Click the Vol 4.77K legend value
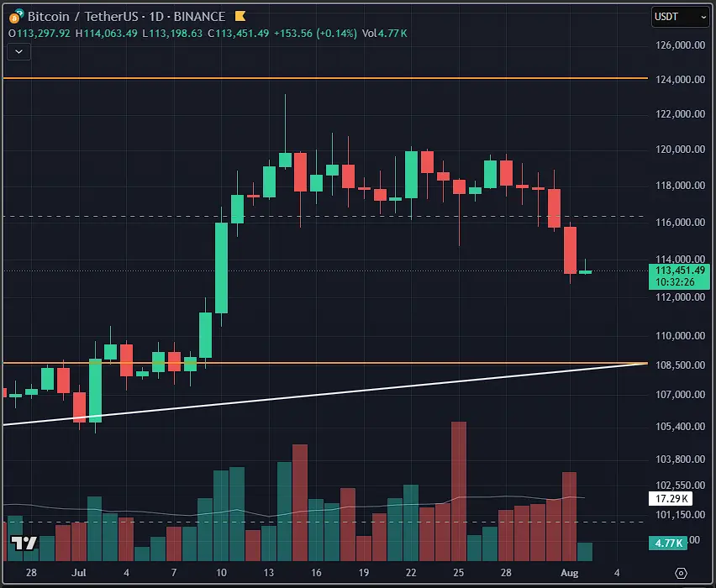Image resolution: width=716 pixels, height=588 pixels. 385,34
